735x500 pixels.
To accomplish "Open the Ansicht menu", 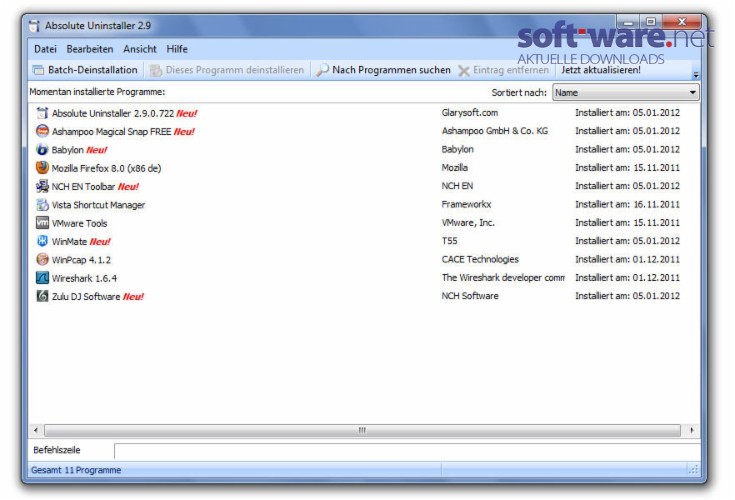I will (x=140, y=49).
